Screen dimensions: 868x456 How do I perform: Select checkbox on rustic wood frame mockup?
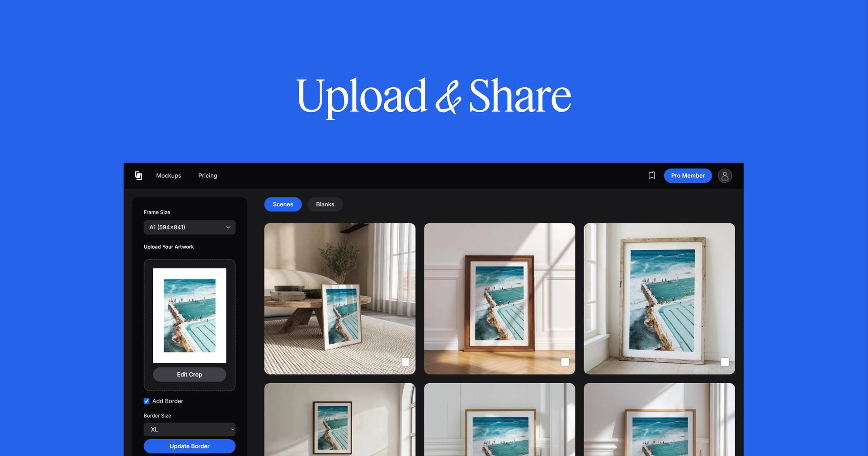pos(725,362)
